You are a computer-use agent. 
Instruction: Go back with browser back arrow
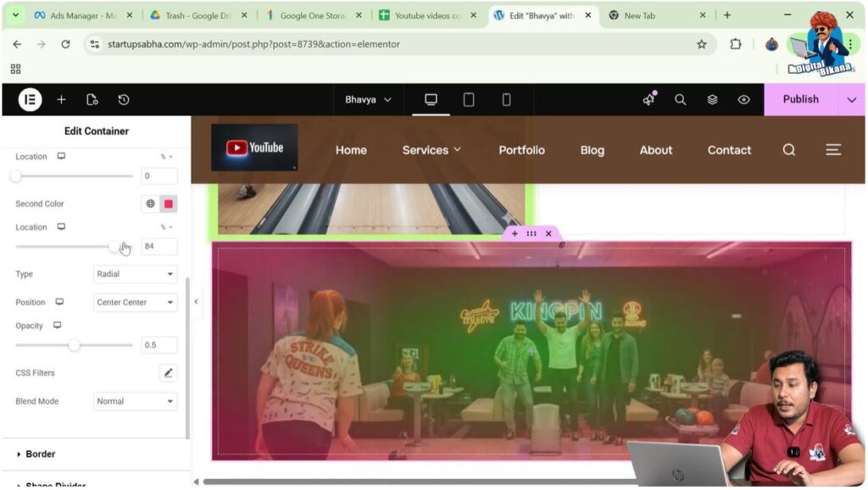pos(17,44)
